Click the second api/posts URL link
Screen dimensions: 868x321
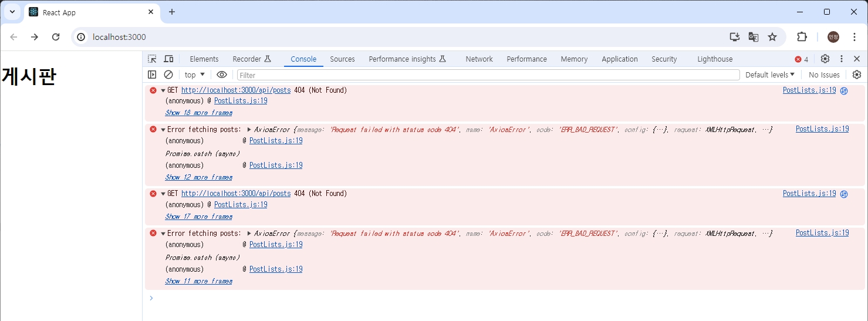[236, 194]
